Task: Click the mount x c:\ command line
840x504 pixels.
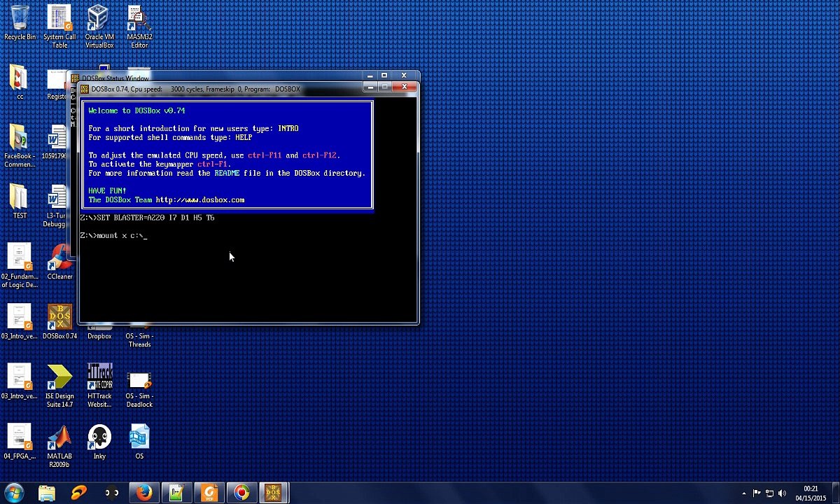Action: pos(112,235)
